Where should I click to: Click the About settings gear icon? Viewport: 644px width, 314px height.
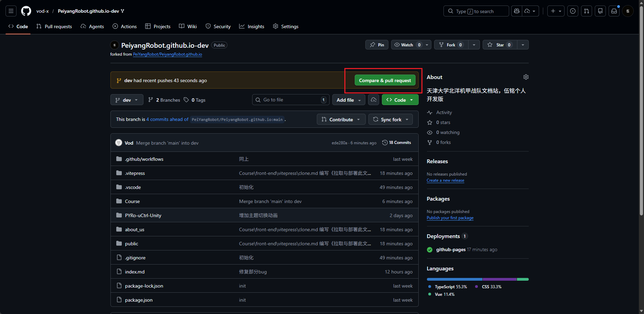click(x=526, y=77)
